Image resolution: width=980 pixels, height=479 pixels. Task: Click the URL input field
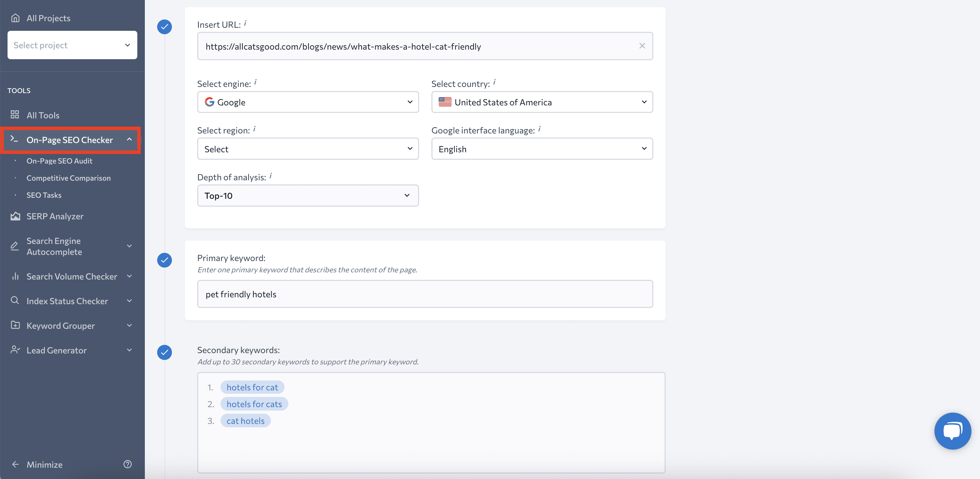pos(425,46)
